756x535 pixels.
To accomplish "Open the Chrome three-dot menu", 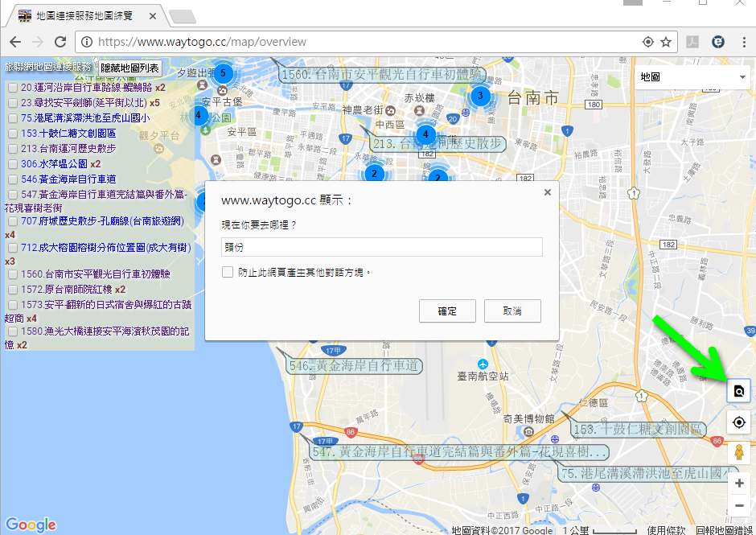I will click(744, 42).
